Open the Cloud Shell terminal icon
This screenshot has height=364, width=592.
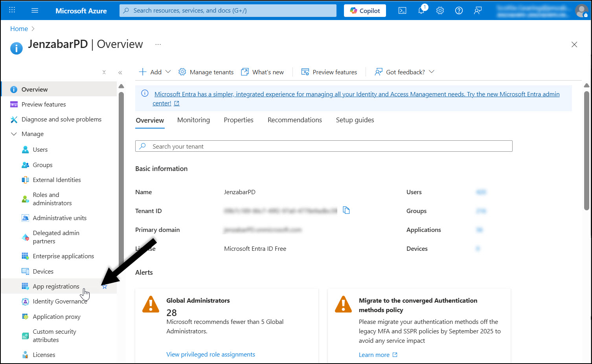coord(402,11)
